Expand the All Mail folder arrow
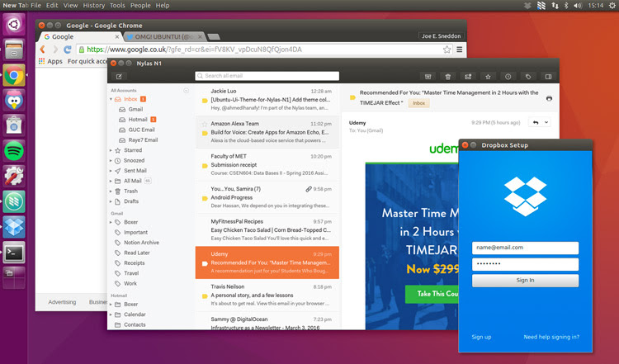Image resolution: width=619 pixels, height=364 pixels. [111, 181]
